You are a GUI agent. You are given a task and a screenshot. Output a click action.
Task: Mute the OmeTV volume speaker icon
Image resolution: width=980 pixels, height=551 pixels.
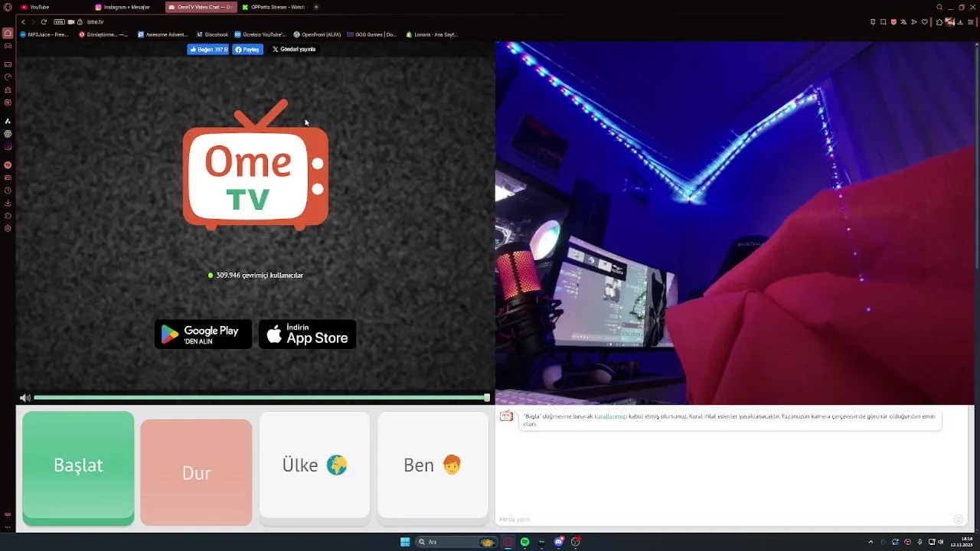point(24,398)
